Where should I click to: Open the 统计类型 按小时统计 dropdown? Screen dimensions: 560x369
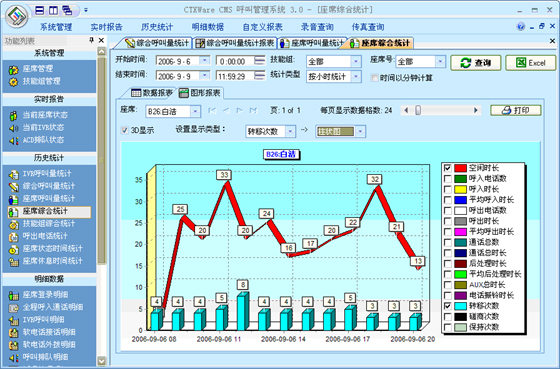coord(356,76)
